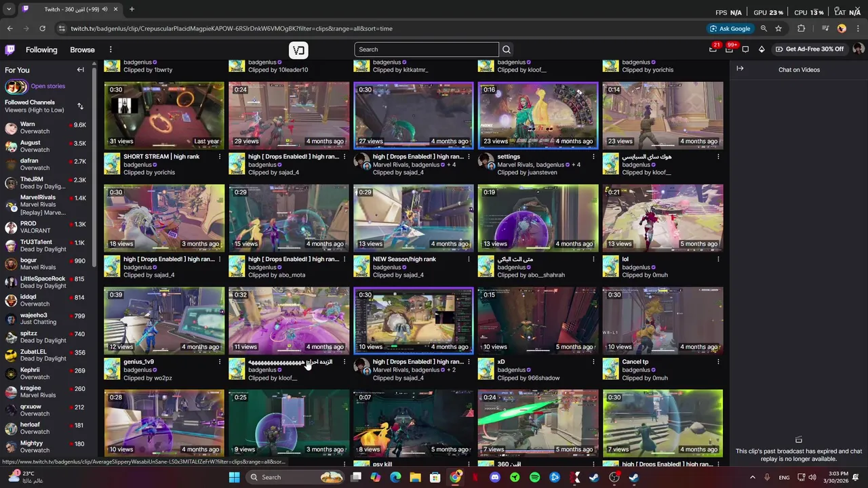Open the three-dot menu beside Browse
Image resolution: width=868 pixels, height=488 pixels.
111,49
